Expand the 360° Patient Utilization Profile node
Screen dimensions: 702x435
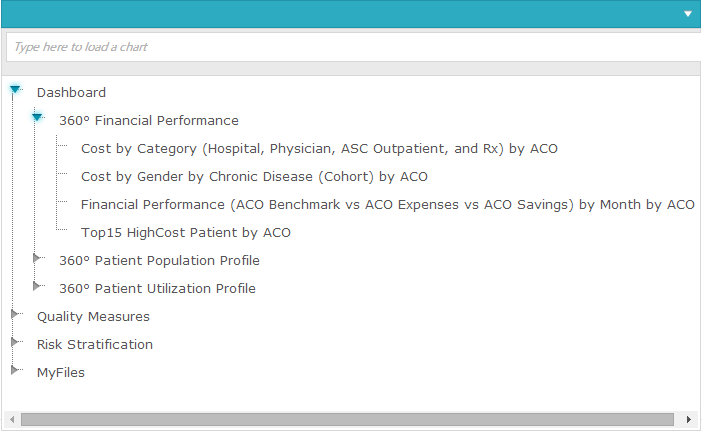click(37, 287)
